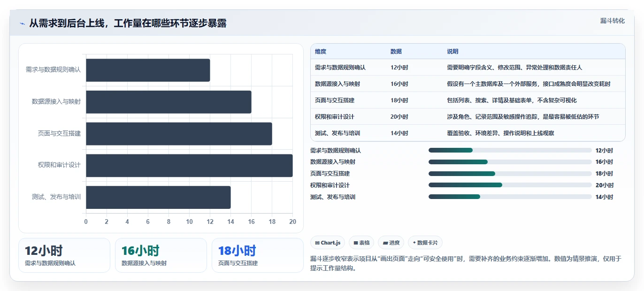
Task: Click the 12小时 value beside the progress bar
Action: pyautogui.click(x=605, y=151)
